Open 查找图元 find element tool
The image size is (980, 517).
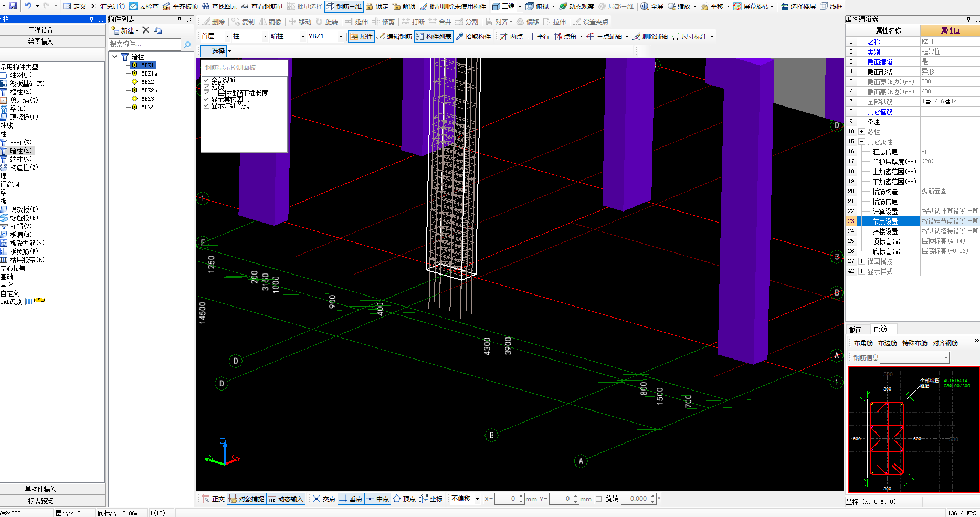(219, 6)
